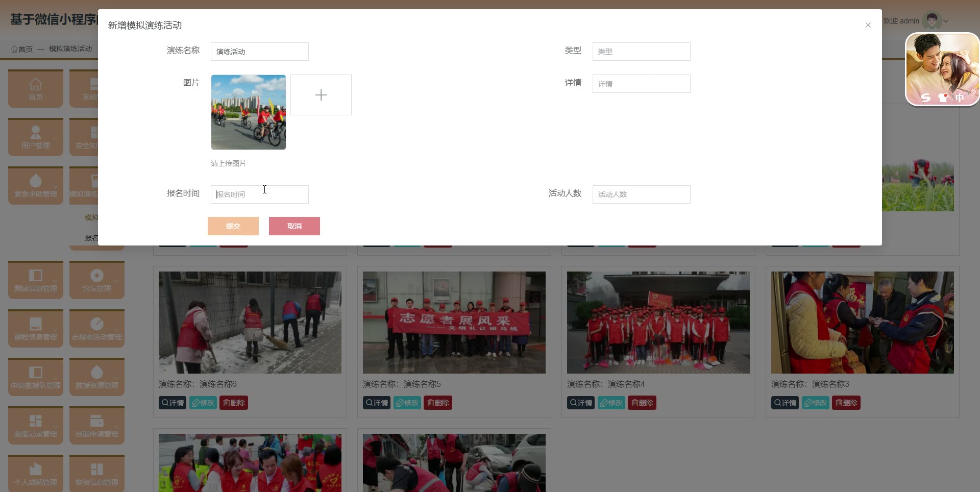Click the pencil icon on 演练名称5's 修改 button
Screen dimensions: 980x492
[400, 403]
